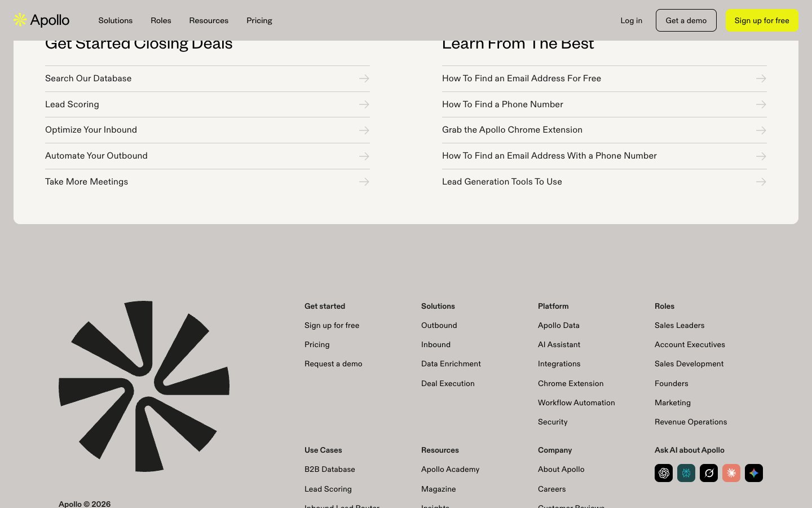Viewport: 812px width, 508px height.
Task: Visit the Workflow Automation platform link
Action: click(576, 402)
